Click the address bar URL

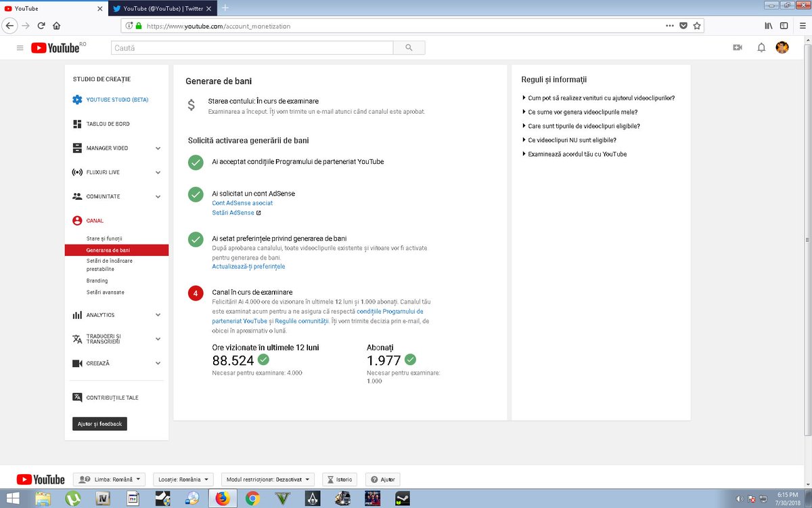click(218, 26)
